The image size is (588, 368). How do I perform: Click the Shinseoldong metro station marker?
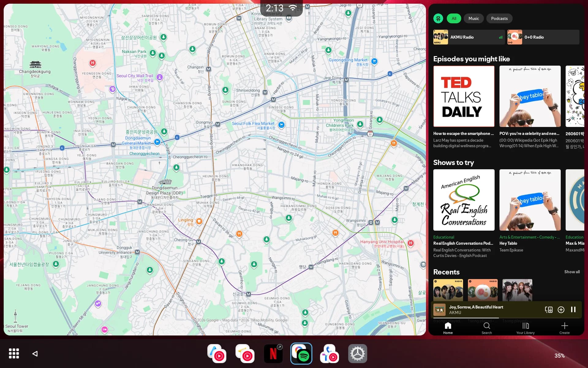coord(265,92)
